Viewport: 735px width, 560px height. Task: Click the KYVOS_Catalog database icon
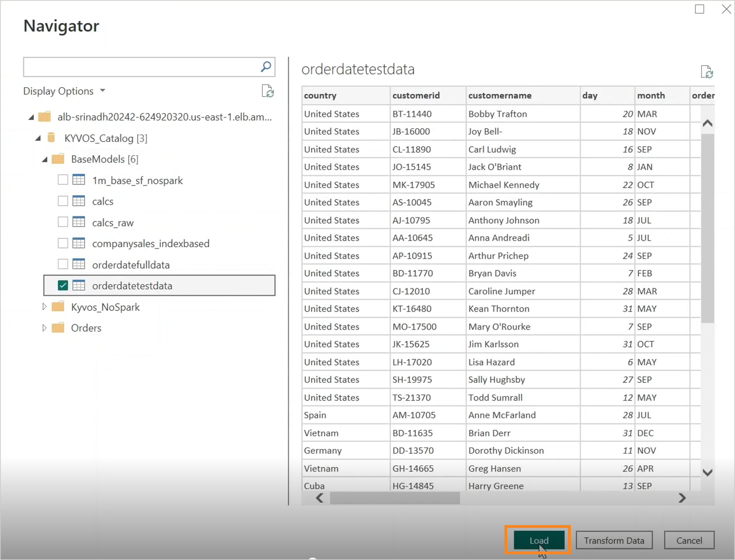click(52, 138)
